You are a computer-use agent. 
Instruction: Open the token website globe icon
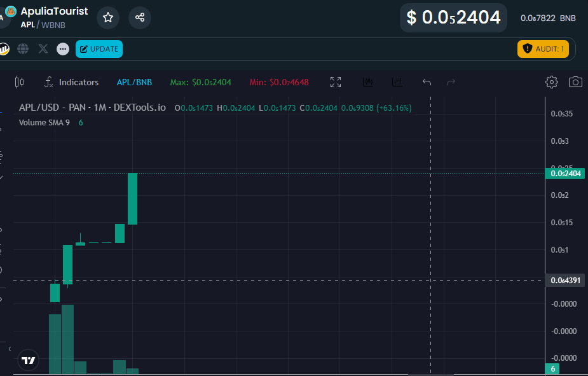point(23,49)
